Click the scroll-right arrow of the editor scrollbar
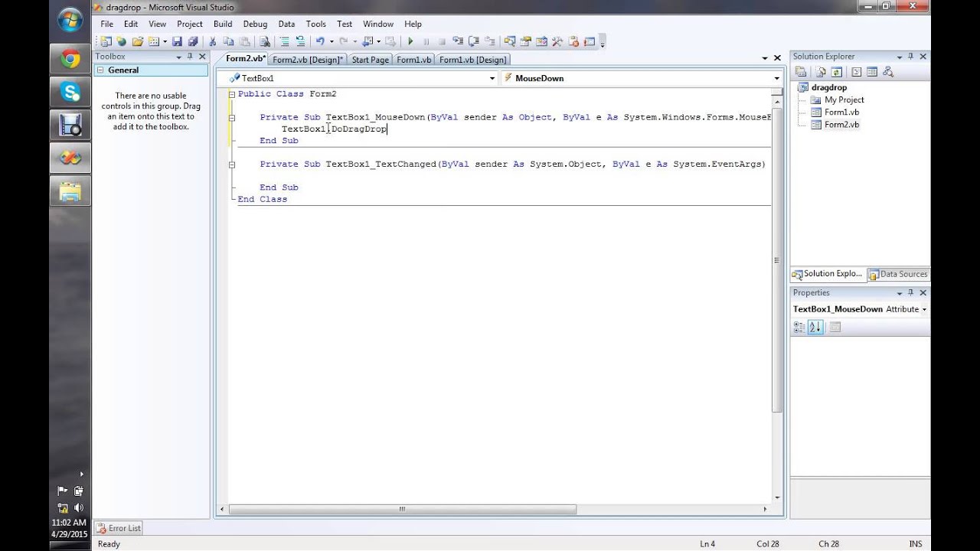980x551 pixels. coord(764,509)
